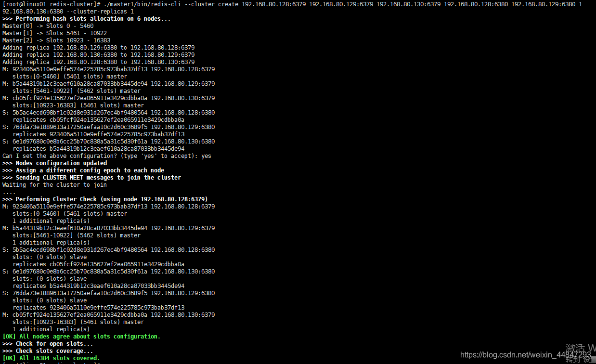Viewport: 596px width, 364px height.
Task: Click 'slots: (0 slots) slave' under node 76dda73e1889
Action: (50, 300)
